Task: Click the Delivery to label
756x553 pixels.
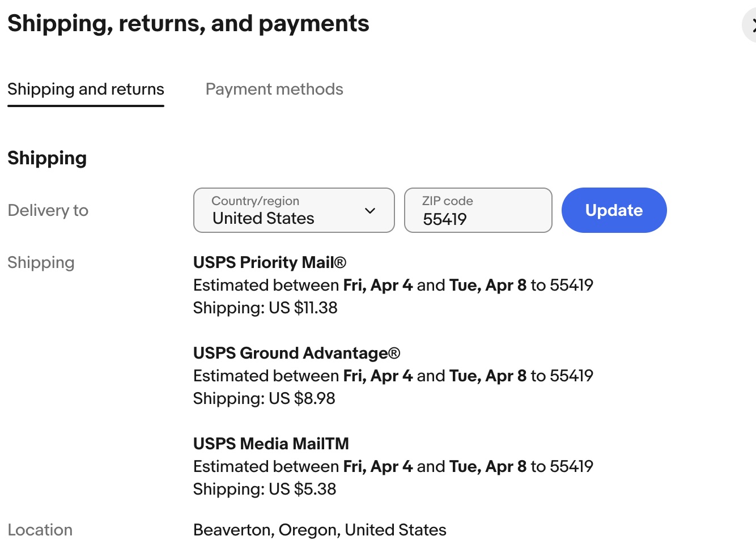Action: point(48,210)
